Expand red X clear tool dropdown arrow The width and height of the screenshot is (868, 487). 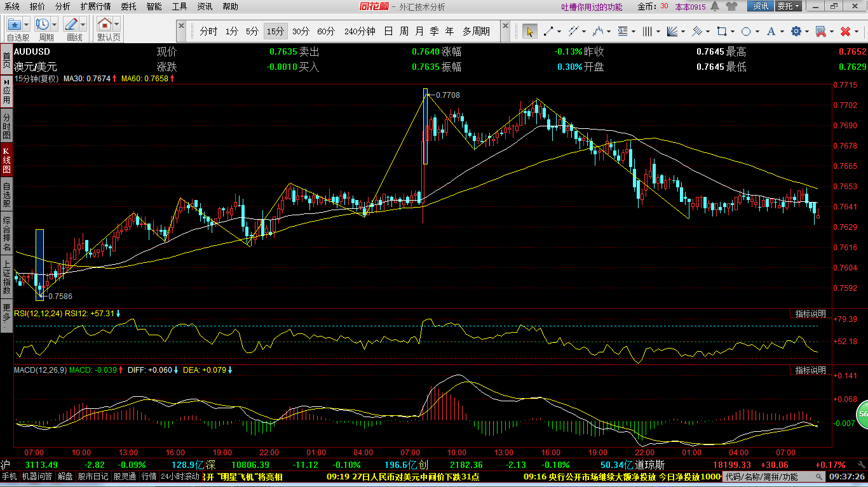point(856,31)
